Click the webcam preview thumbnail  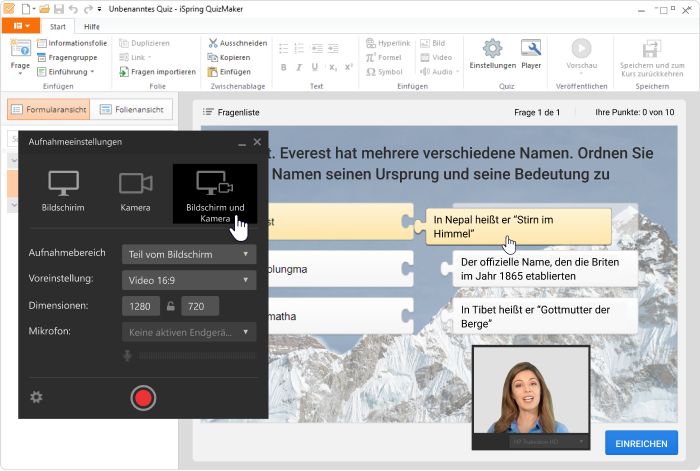tap(531, 390)
